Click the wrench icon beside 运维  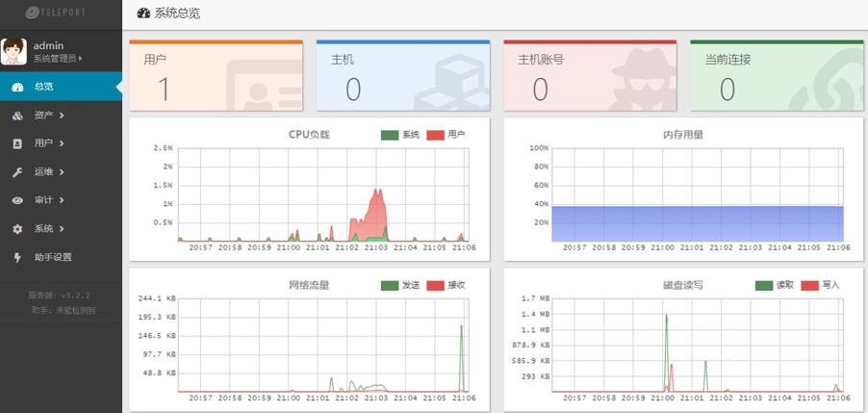tap(17, 172)
